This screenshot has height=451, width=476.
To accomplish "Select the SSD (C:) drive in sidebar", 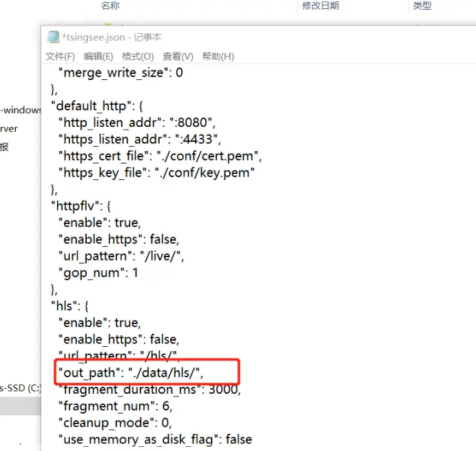I will (x=21, y=388).
